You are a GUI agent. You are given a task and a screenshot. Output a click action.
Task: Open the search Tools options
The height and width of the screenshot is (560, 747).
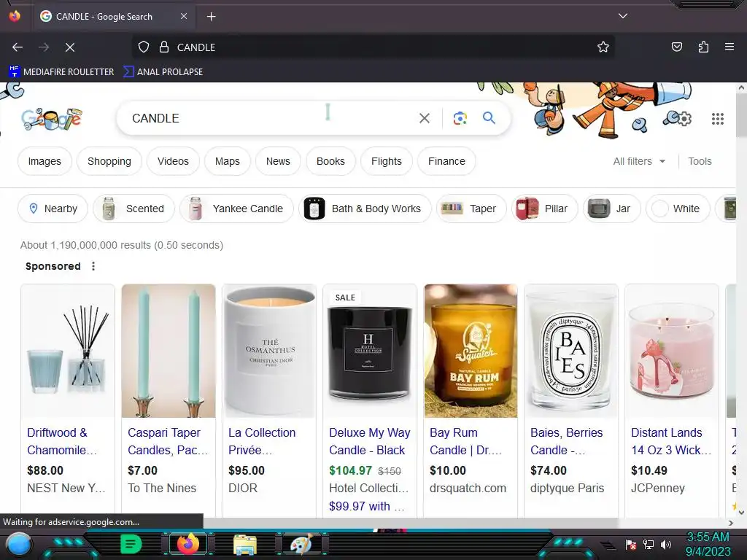pos(700,161)
